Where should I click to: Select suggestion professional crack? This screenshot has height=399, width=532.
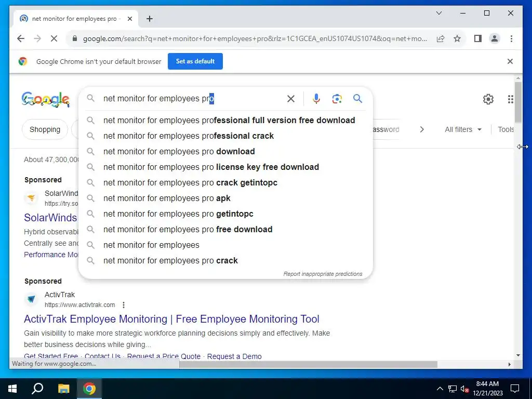click(x=225, y=136)
